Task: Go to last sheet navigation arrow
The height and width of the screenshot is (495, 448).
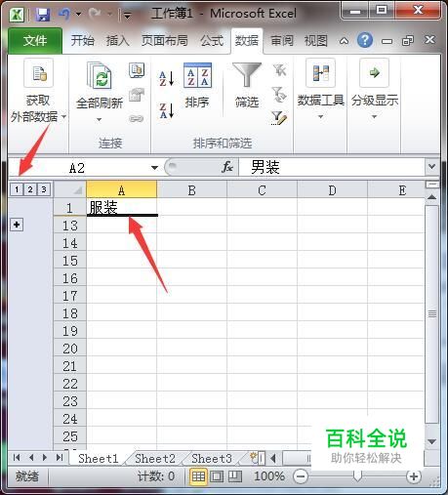Action: tap(60, 458)
